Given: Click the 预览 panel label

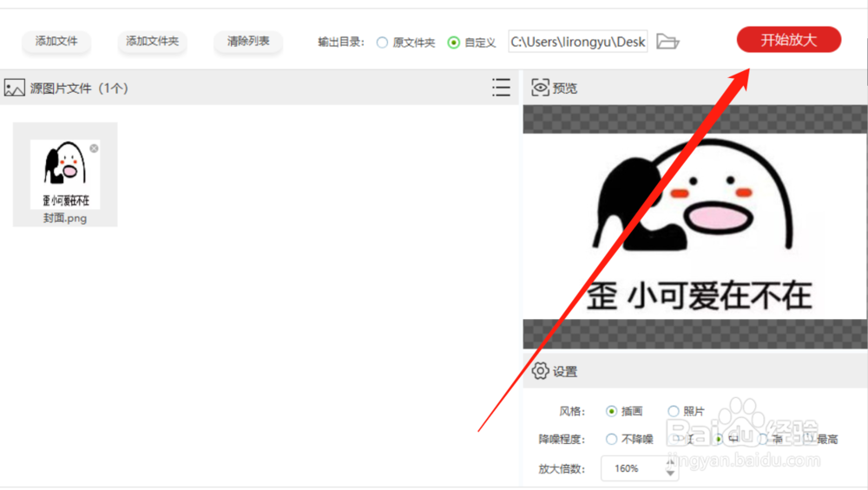Looking at the screenshot, I should [565, 88].
